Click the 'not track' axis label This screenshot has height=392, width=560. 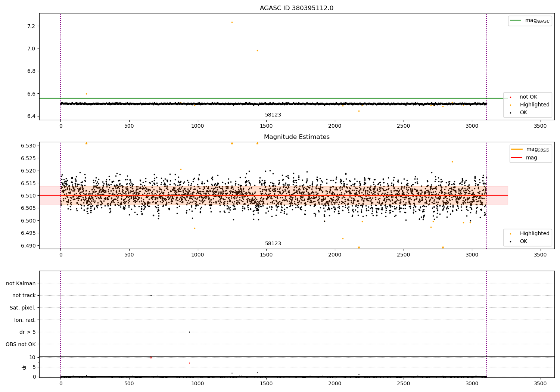[24, 296]
